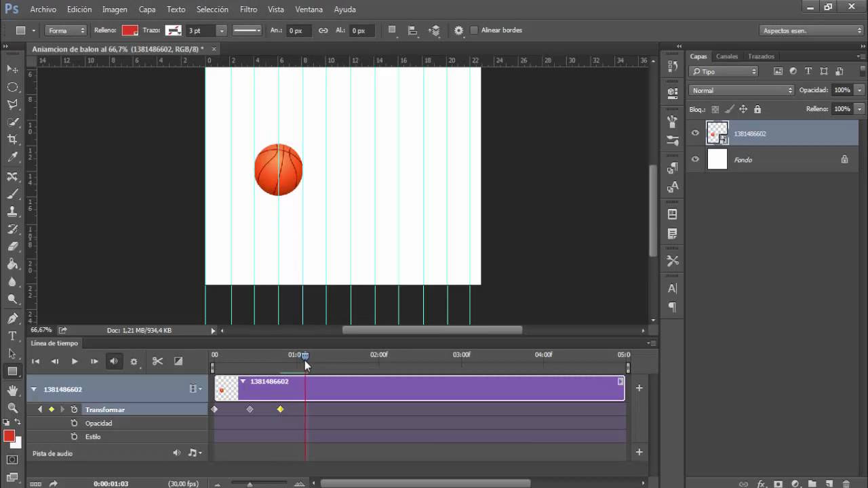Image resolution: width=868 pixels, height=488 pixels.
Task: Select the Hand tool
Action: tap(12, 390)
